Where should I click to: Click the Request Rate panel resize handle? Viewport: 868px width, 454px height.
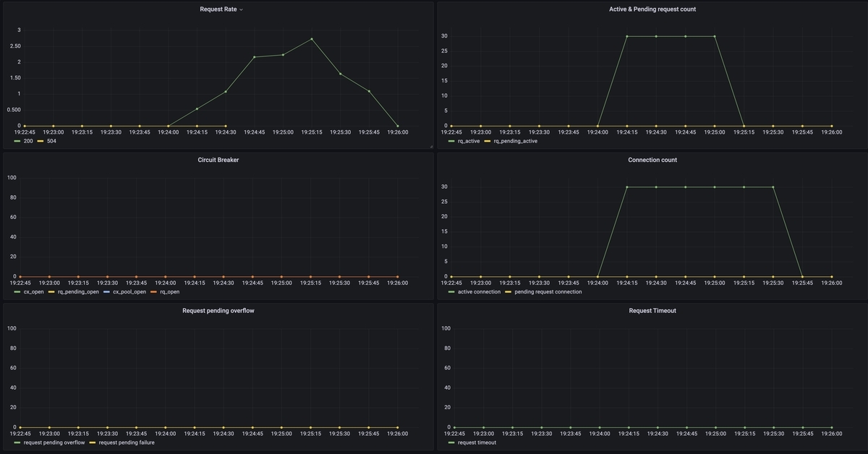(430, 146)
